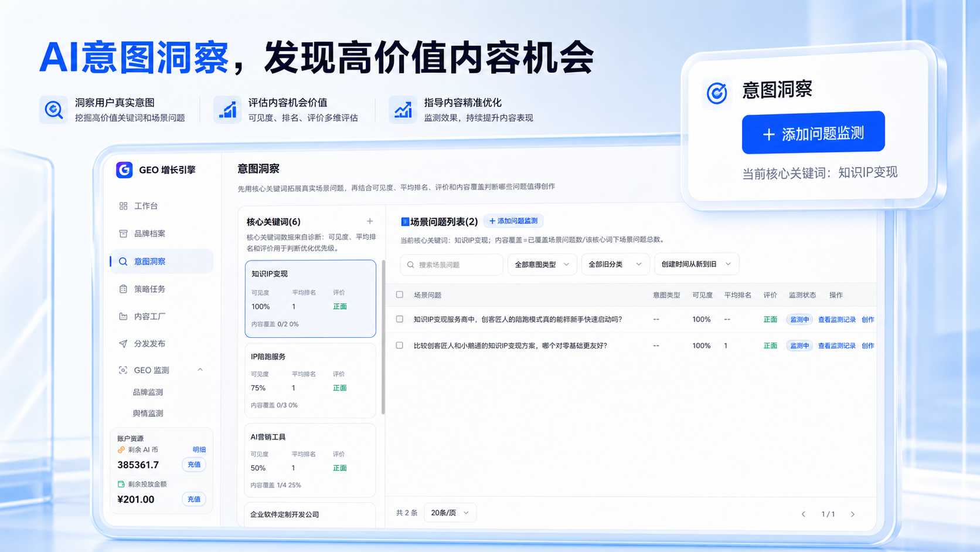Click the 意图类型 column header
The image size is (980, 552).
666,295
